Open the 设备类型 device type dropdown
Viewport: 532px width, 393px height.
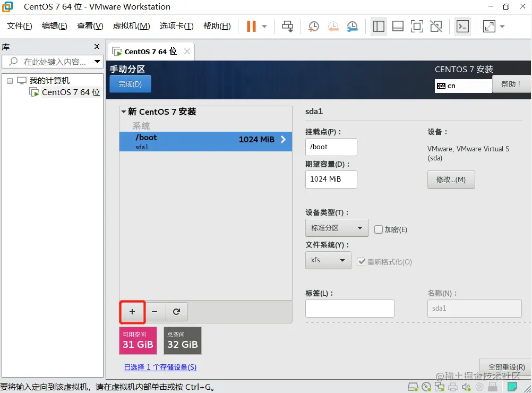337,228
